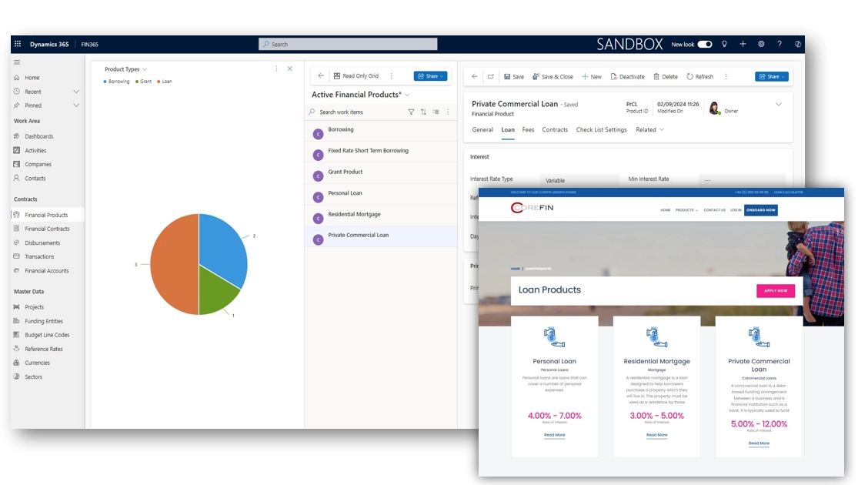Open the Check List Settings tab
The image size is (868, 485).
coord(601,129)
